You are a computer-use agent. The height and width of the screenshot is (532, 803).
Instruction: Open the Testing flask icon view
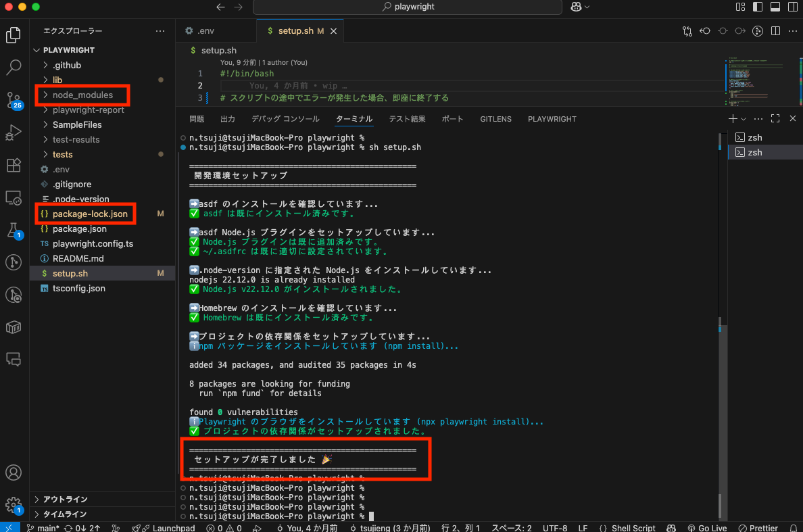coord(14,231)
